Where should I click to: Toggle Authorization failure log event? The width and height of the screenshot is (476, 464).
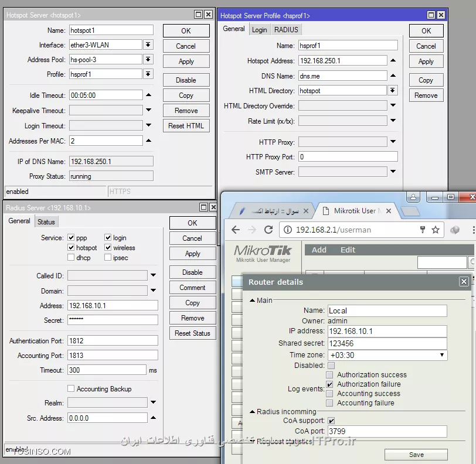[329, 384]
